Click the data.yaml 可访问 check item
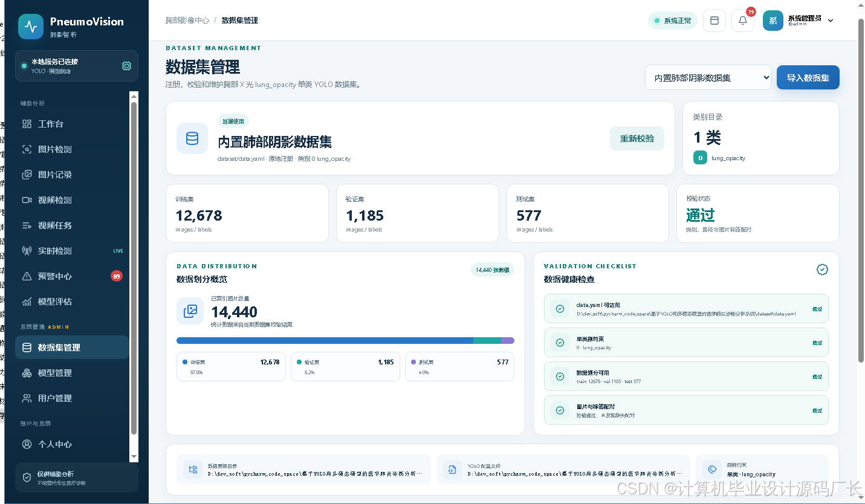This screenshot has height=504, width=865. 686,309
